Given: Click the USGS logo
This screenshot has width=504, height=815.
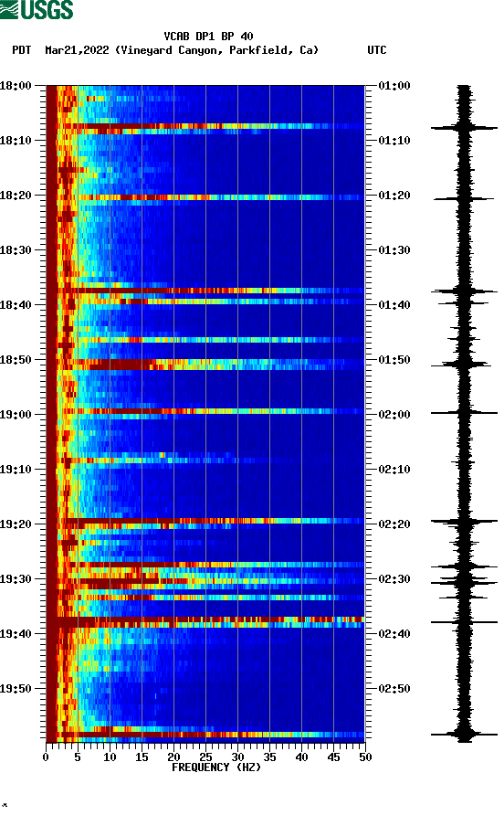Looking at the screenshot, I should [37, 9].
